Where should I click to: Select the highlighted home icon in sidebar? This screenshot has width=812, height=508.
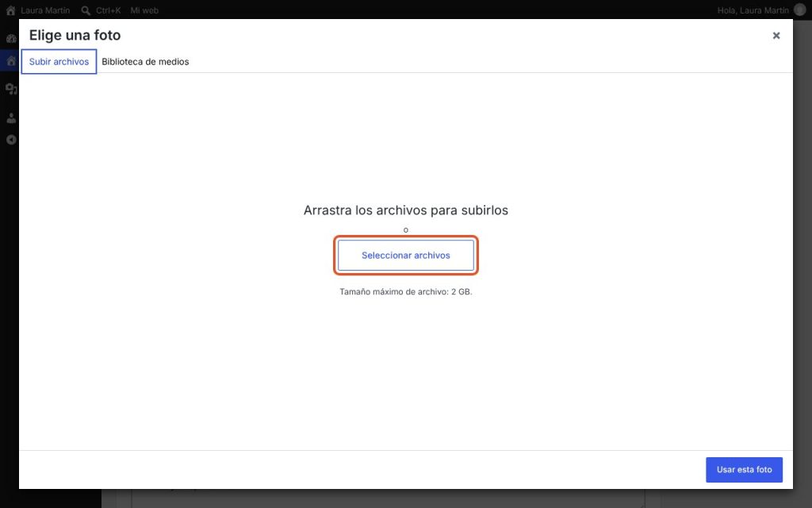click(11, 61)
